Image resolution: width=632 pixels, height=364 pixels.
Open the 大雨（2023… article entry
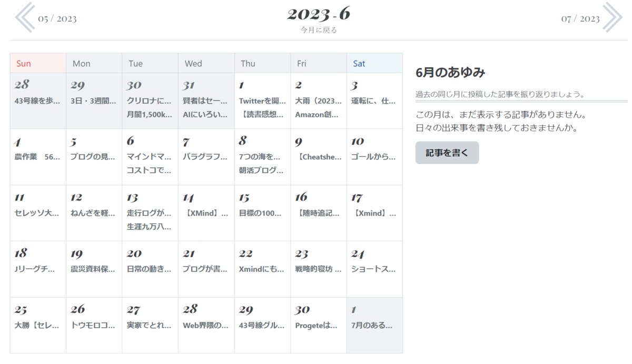coord(319,101)
